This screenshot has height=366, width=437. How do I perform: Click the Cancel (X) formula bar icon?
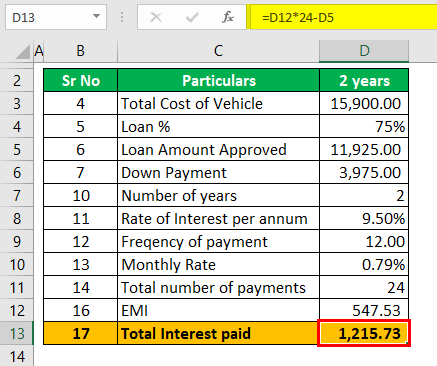156,17
